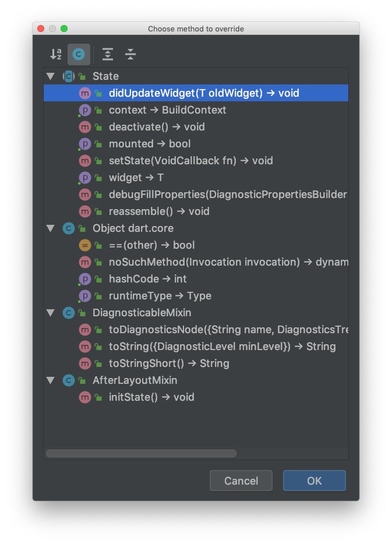Toggle the show classes button
The height and width of the screenshot is (544, 392).
coord(79,54)
